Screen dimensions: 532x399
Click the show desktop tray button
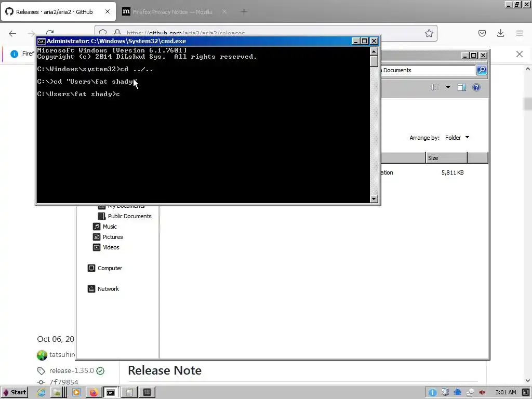[526, 393]
